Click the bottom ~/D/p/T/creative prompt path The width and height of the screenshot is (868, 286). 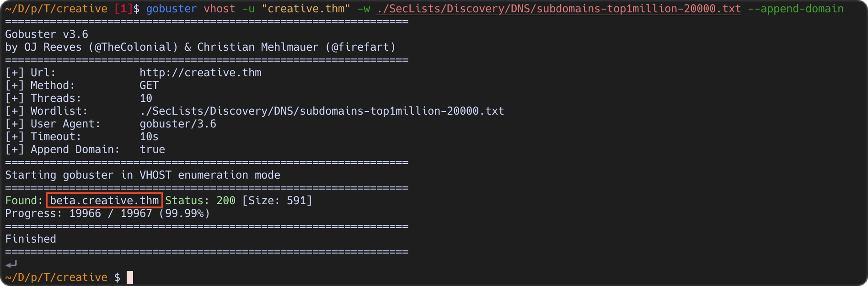pyautogui.click(x=56, y=277)
